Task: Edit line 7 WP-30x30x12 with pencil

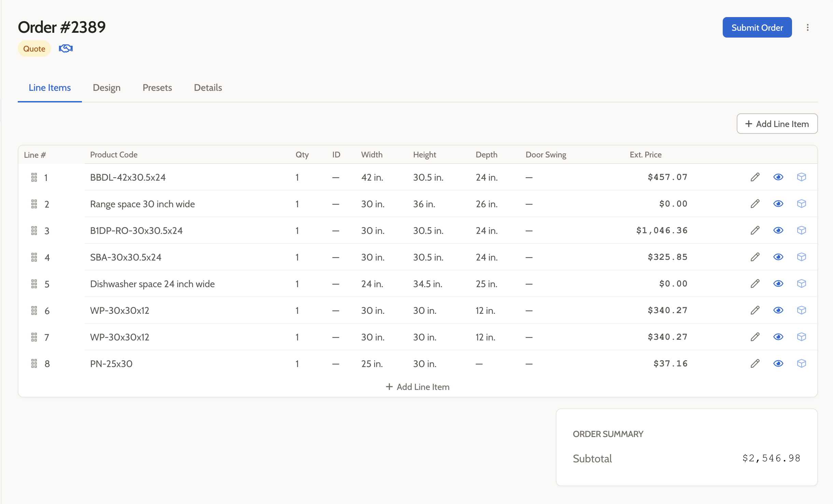Action: pos(755,337)
